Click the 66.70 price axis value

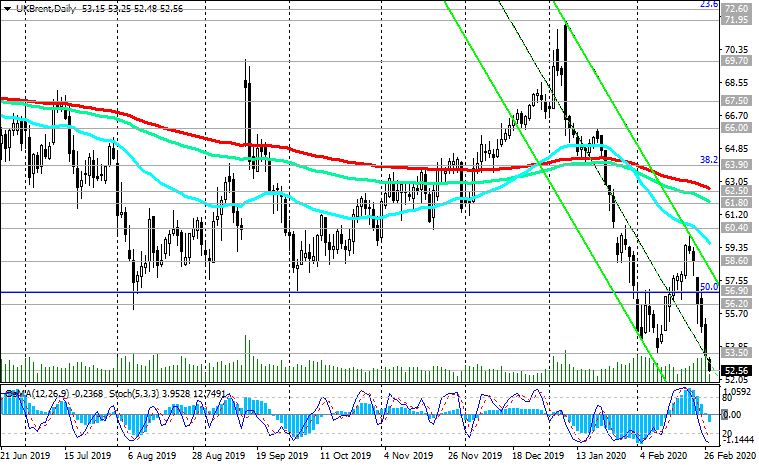(x=737, y=116)
